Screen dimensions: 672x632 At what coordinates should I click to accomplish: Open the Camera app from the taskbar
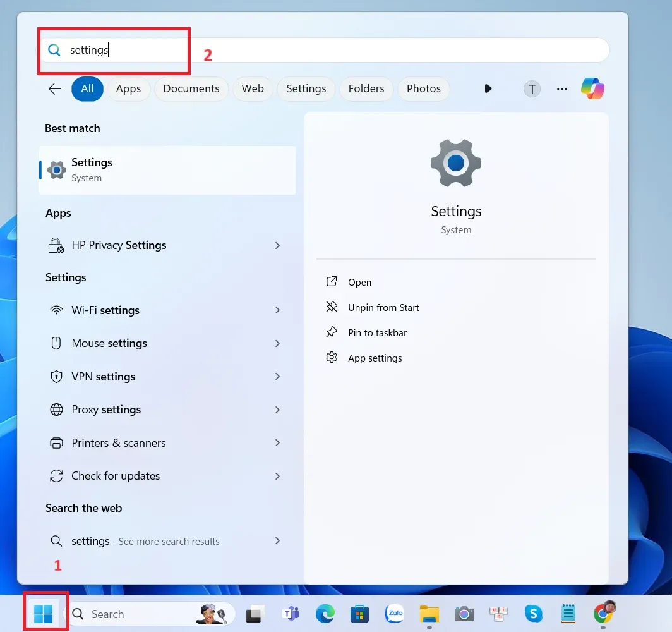[x=464, y=614]
